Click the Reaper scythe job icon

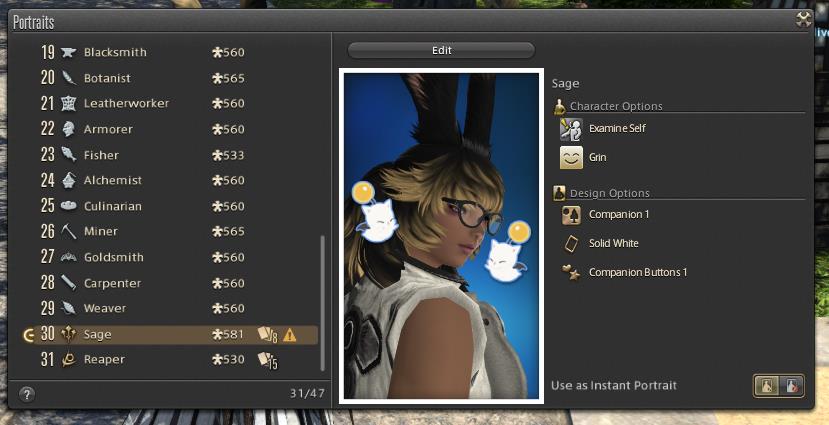click(x=68, y=359)
